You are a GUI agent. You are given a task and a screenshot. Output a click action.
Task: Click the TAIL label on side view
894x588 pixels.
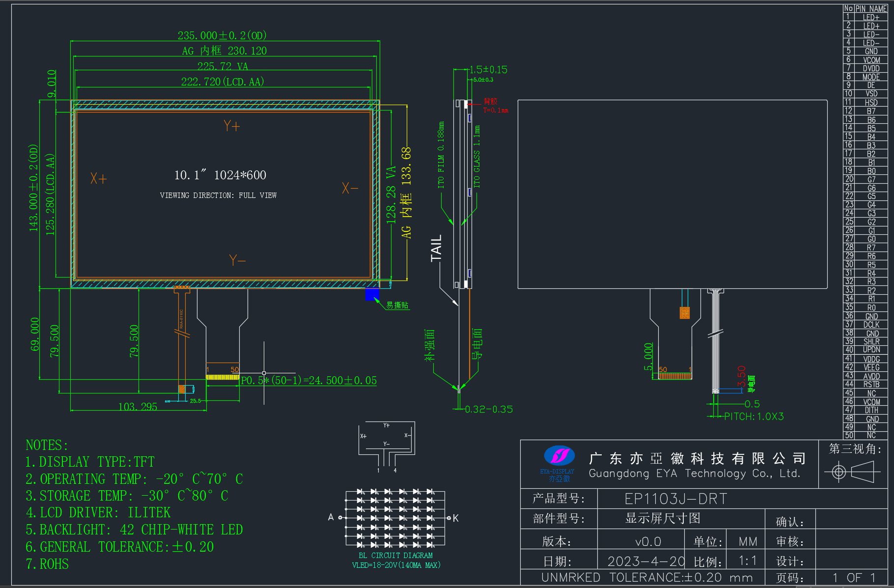click(436, 248)
